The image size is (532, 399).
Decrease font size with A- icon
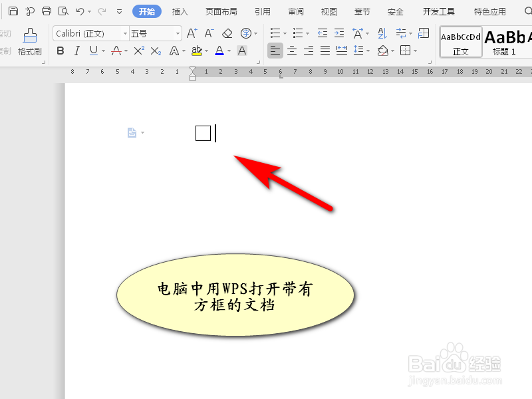[209, 33]
